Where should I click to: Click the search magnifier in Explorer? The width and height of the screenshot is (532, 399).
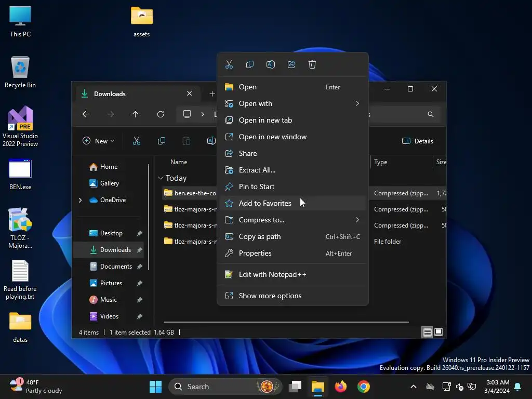[431, 114]
